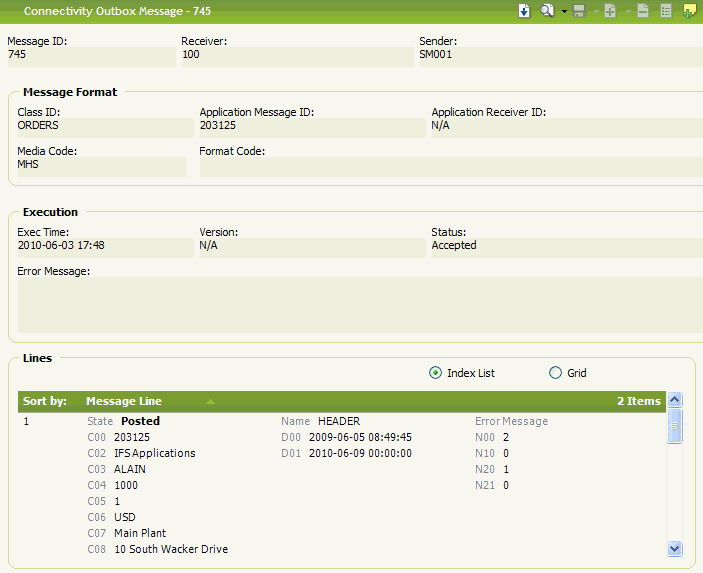Click the Message Line sort column header
The width and height of the screenshot is (703, 573).
124,401
